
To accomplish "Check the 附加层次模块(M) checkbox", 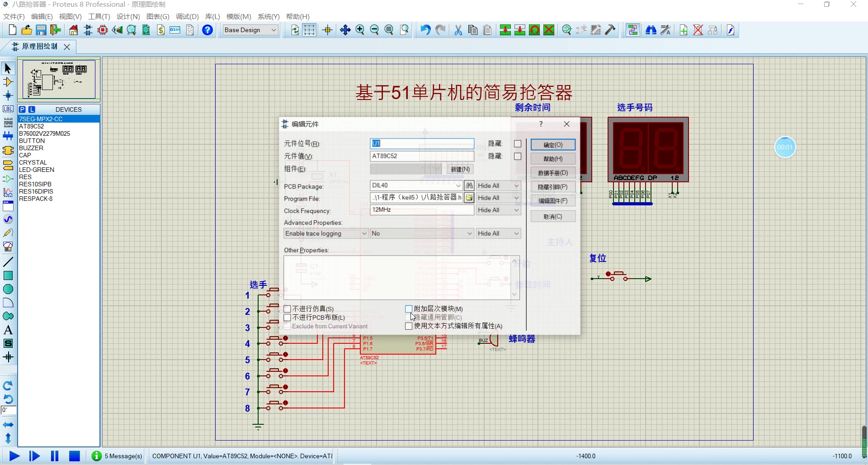I will tap(409, 309).
